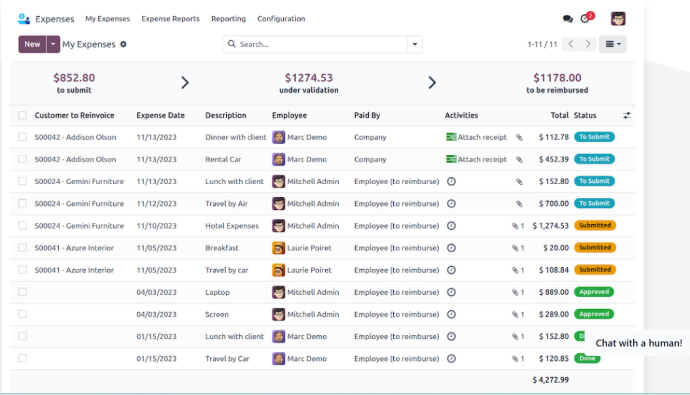Sort by Expense Date column header
690x395 pixels.
pyautogui.click(x=161, y=115)
